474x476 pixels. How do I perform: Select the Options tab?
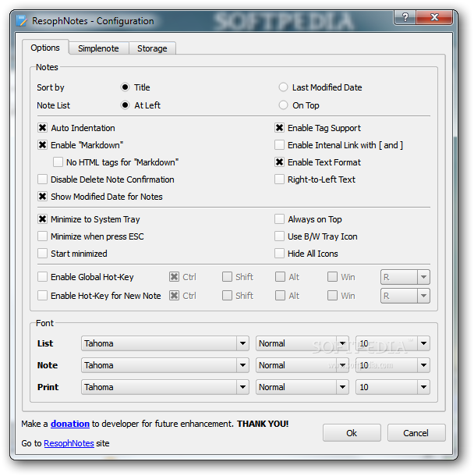coord(45,48)
